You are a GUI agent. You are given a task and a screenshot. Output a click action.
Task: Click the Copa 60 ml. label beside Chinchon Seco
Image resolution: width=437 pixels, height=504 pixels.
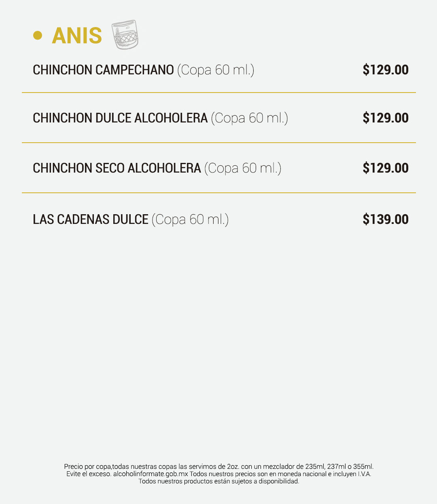coord(243,168)
